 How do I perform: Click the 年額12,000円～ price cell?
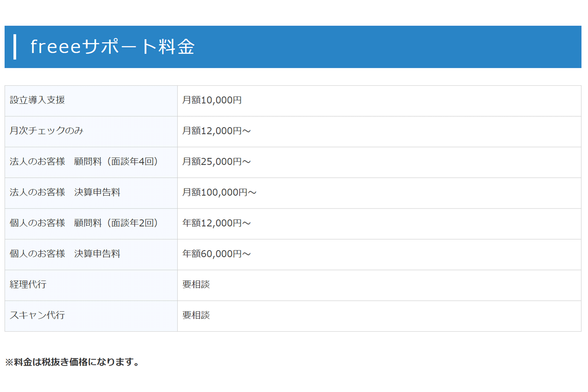click(216, 223)
